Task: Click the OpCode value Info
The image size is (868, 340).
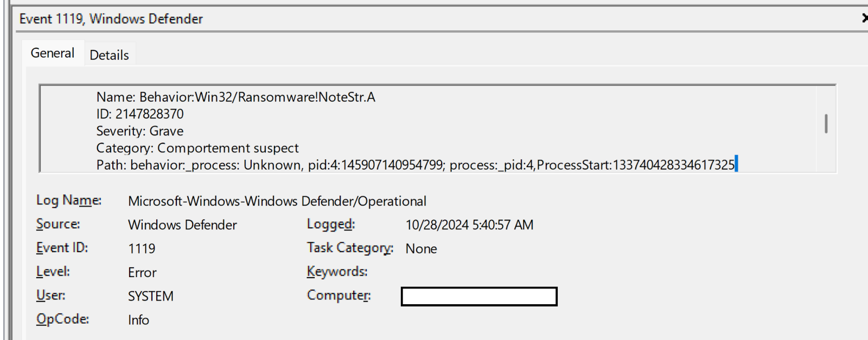Action: 138,320
